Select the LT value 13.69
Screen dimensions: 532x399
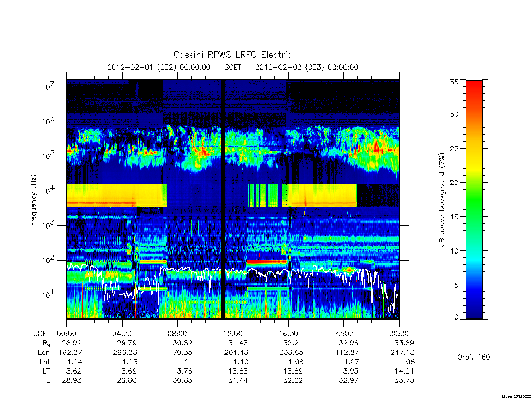click(127, 371)
